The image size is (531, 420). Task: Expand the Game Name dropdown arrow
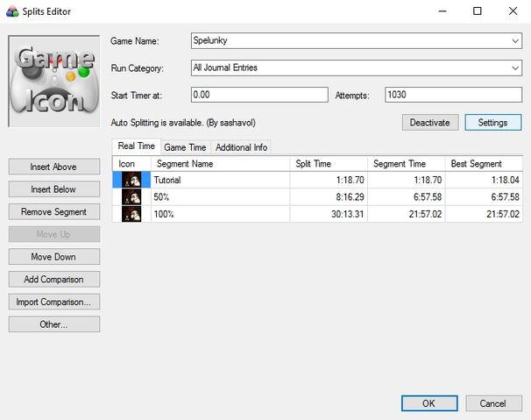515,41
